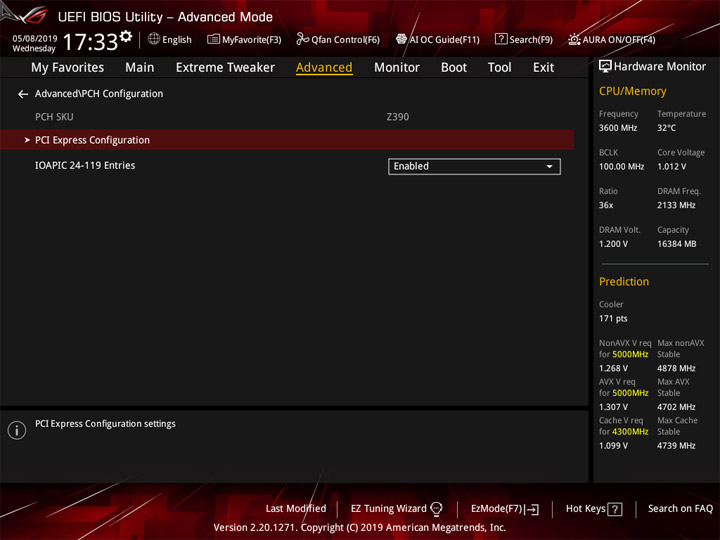Click the 4878 MHz max nonAVX value
The height and width of the screenshot is (540, 720).
676,368
